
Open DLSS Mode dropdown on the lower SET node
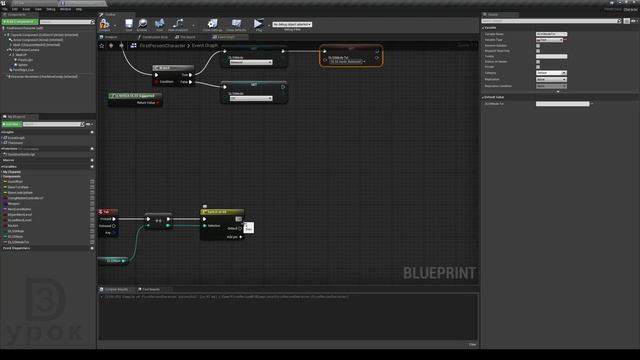tap(251, 98)
